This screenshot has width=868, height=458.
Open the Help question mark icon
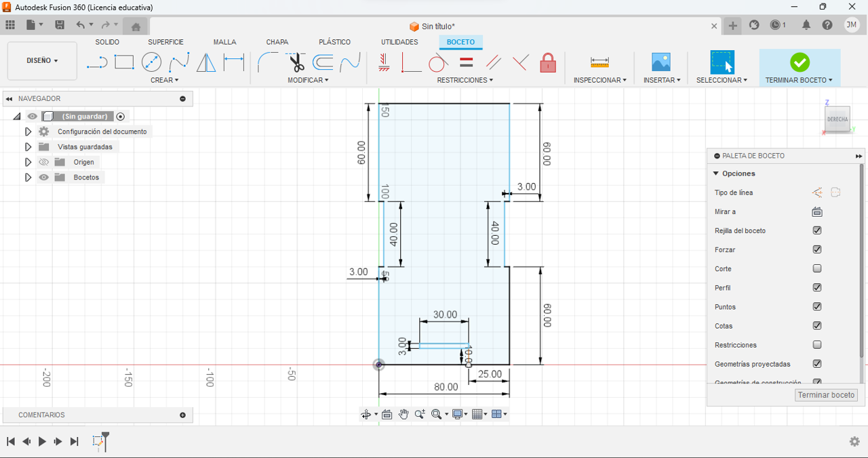[x=827, y=25]
